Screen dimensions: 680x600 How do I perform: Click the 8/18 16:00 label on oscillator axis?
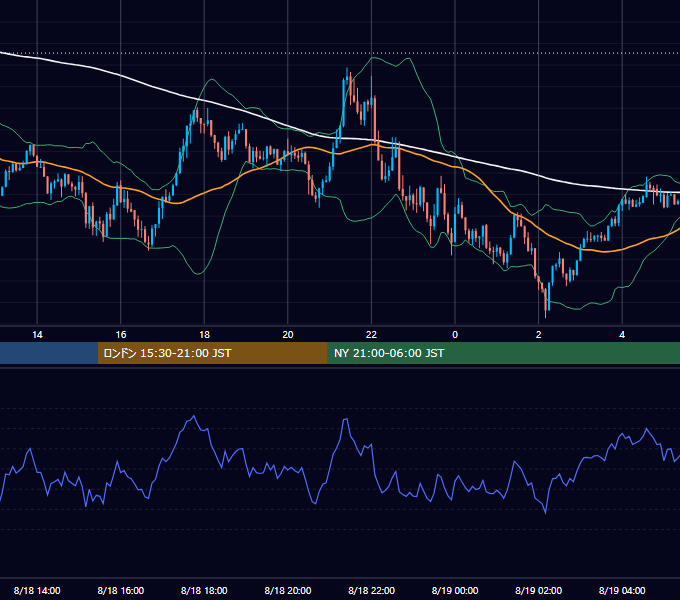[121, 590]
